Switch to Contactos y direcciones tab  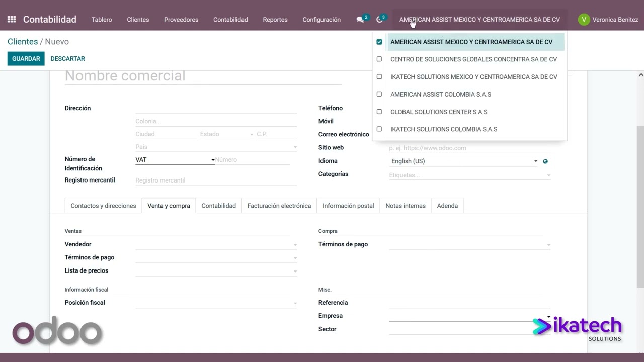[103, 206]
